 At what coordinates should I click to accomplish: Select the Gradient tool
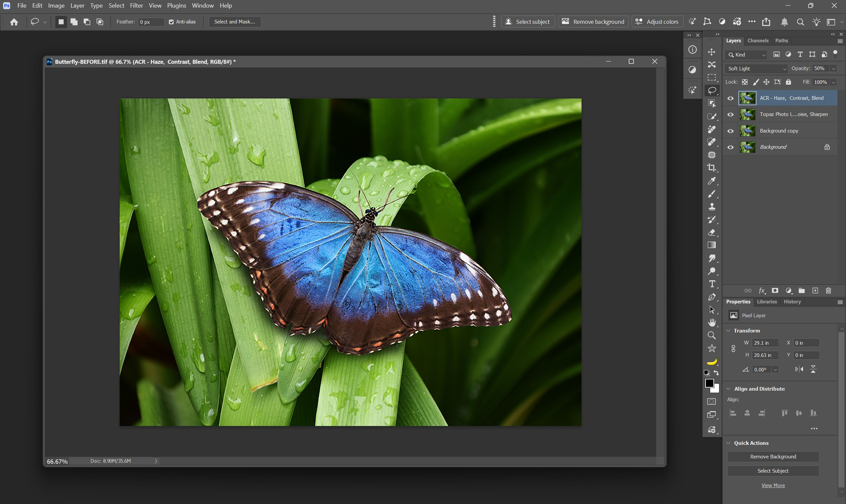[712, 245]
